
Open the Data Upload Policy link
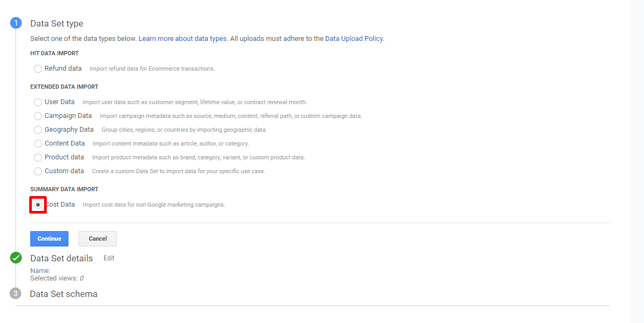tap(354, 39)
